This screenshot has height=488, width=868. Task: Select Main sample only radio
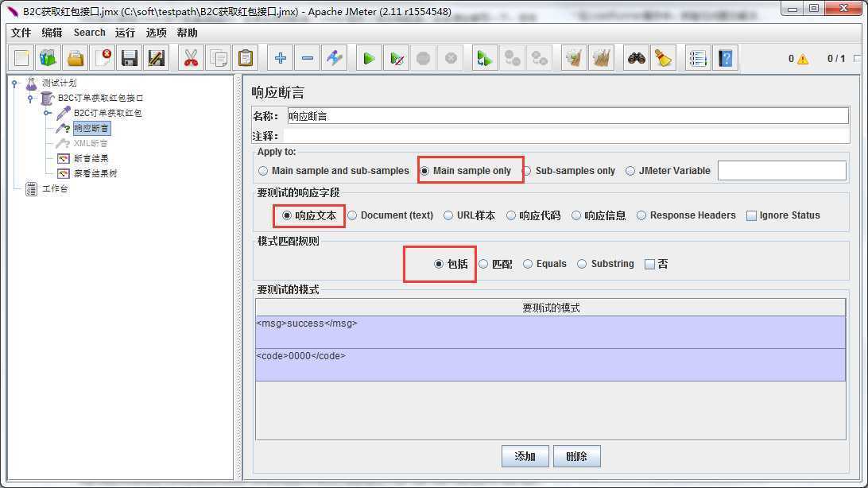tap(424, 171)
